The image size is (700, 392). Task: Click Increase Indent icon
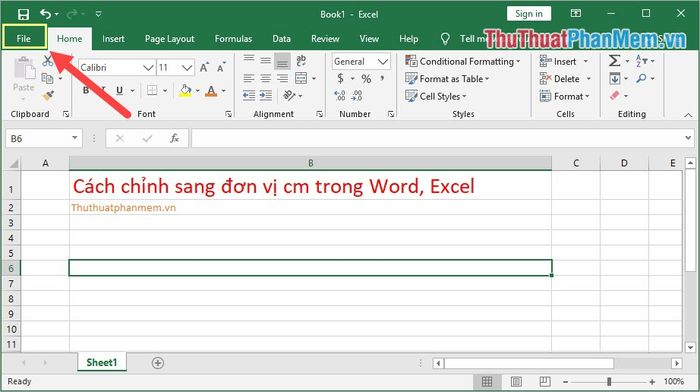(x=266, y=95)
